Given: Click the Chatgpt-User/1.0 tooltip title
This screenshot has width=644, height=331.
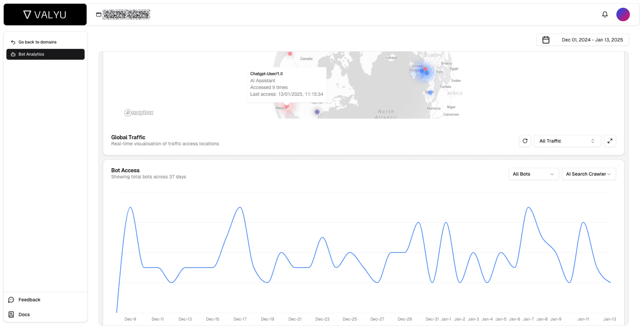Looking at the screenshot, I should [x=266, y=74].
